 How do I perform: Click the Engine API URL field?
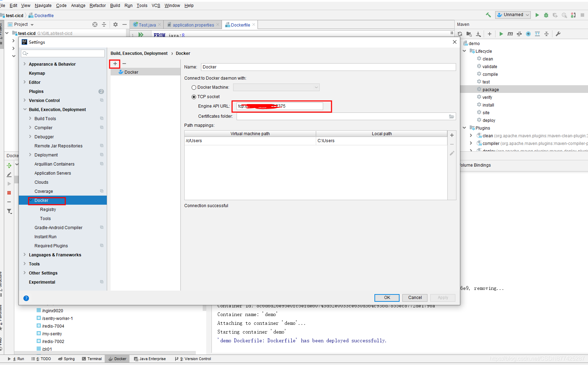(280, 106)
